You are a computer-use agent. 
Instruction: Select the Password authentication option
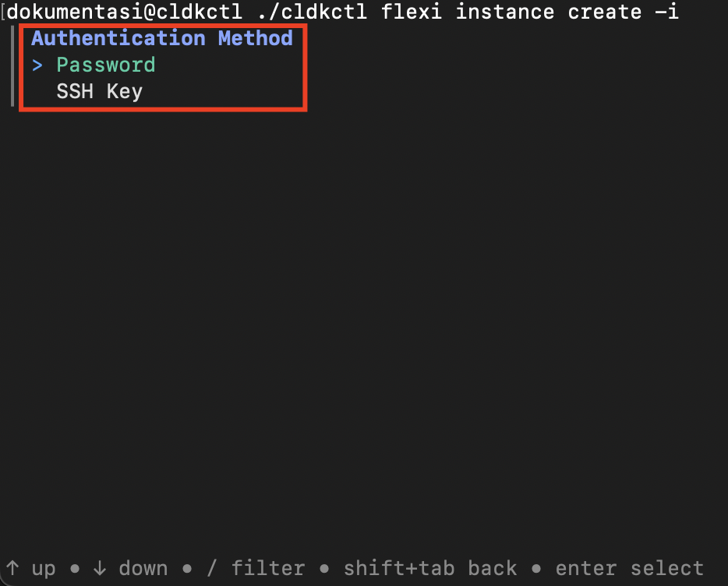tap(106, 65)
